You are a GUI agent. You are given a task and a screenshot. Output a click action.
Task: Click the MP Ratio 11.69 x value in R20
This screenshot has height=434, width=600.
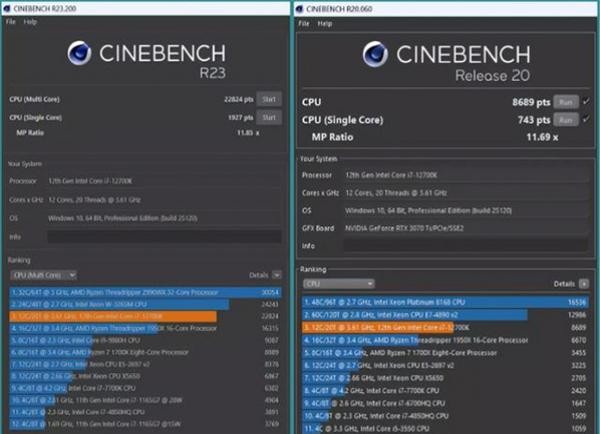pos(542,137)
